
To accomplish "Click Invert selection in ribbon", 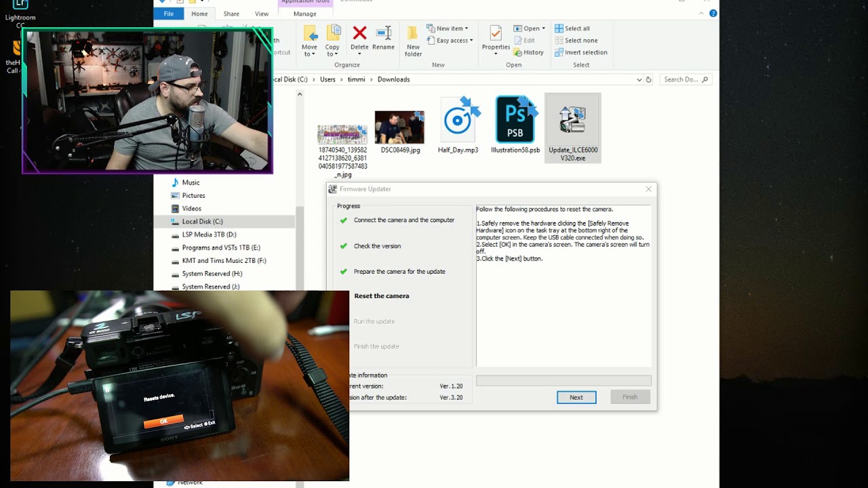I will pyautogui.click(x=580, y=52).
